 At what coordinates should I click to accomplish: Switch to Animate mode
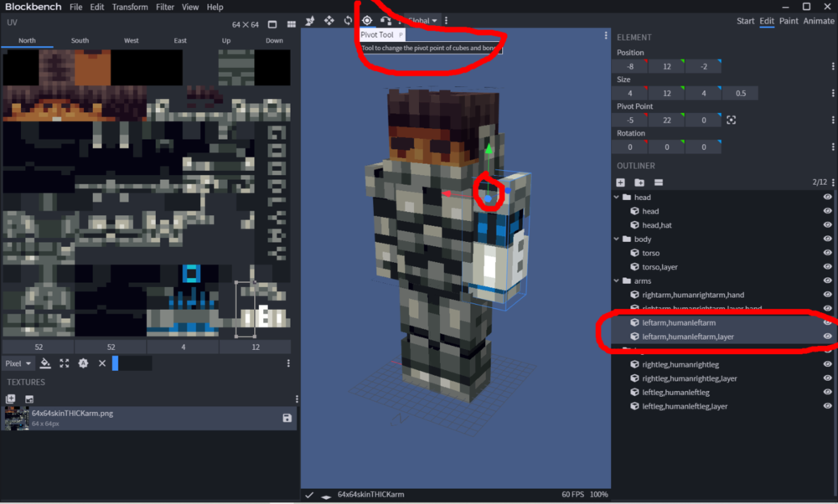tap(819, 21)
